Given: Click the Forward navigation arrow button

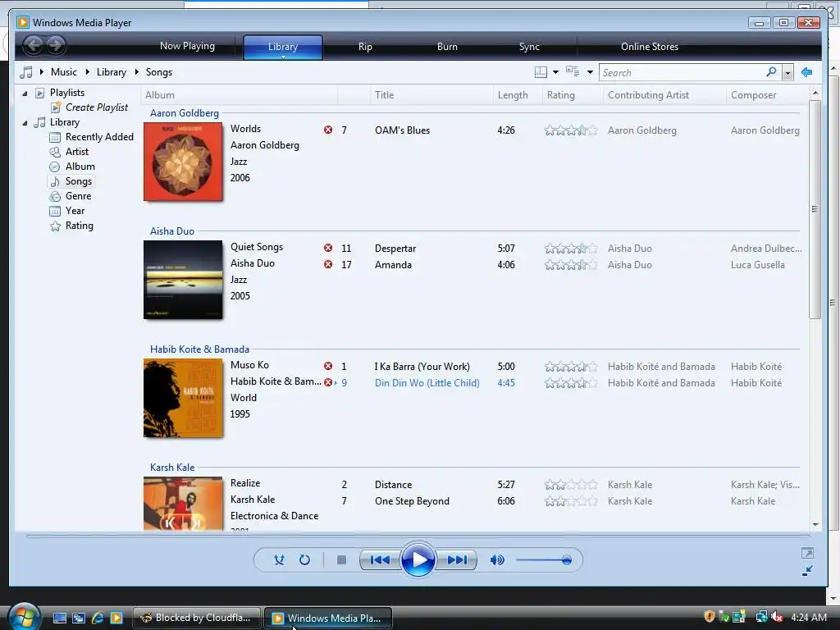Looking at the screenshot, I should (56, 45).
